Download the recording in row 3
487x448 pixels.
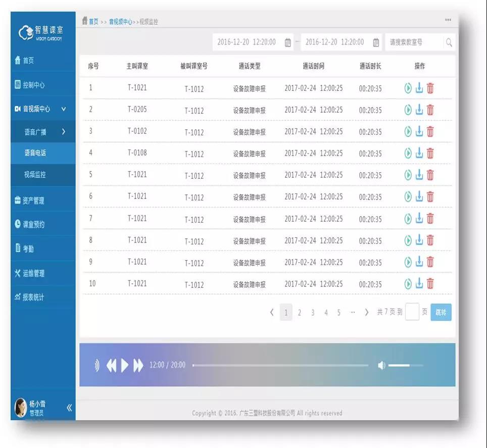(x=419, y=132)
